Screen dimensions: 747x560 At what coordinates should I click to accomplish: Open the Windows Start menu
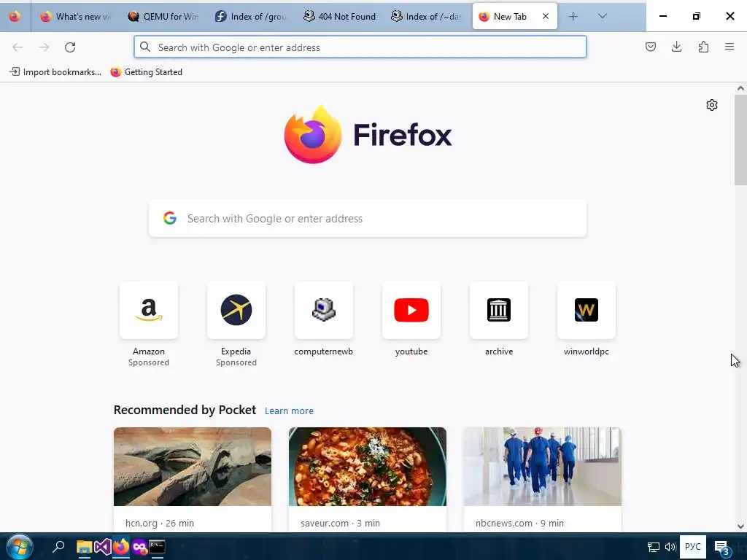coord(19,547)
